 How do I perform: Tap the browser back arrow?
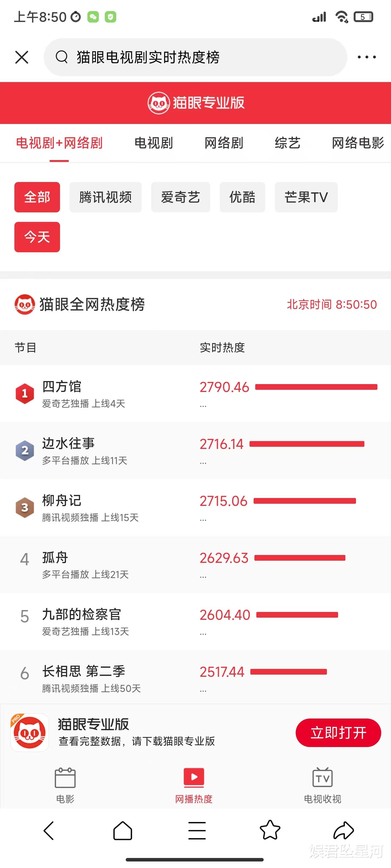tap(49, 830)
